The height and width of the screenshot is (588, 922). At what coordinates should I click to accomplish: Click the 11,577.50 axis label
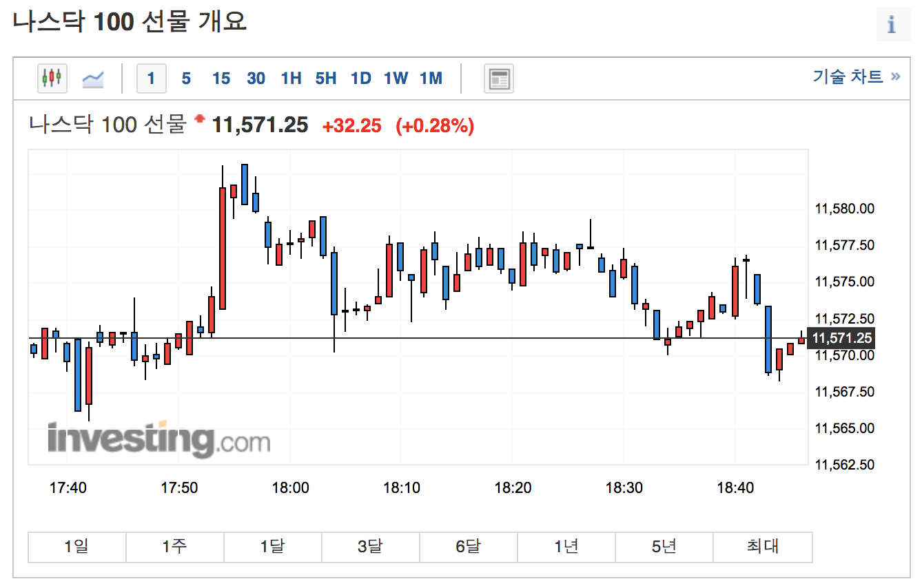[845, 245]
